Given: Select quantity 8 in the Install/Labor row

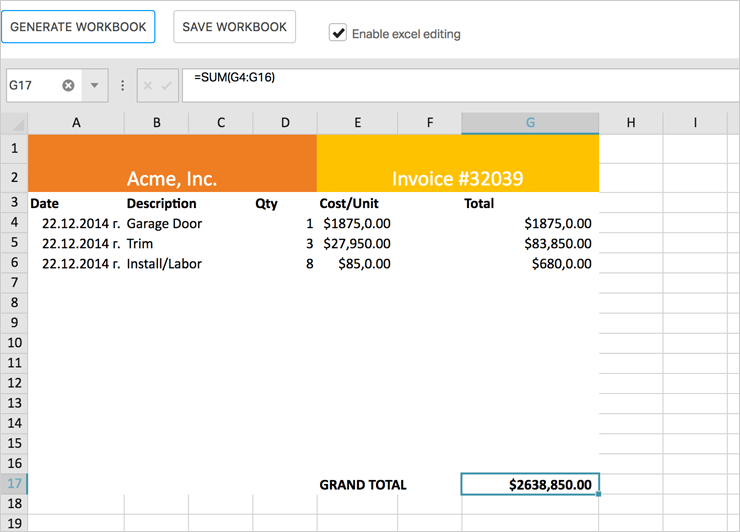Looking at the screenshot, I should (x=285, y=263).
